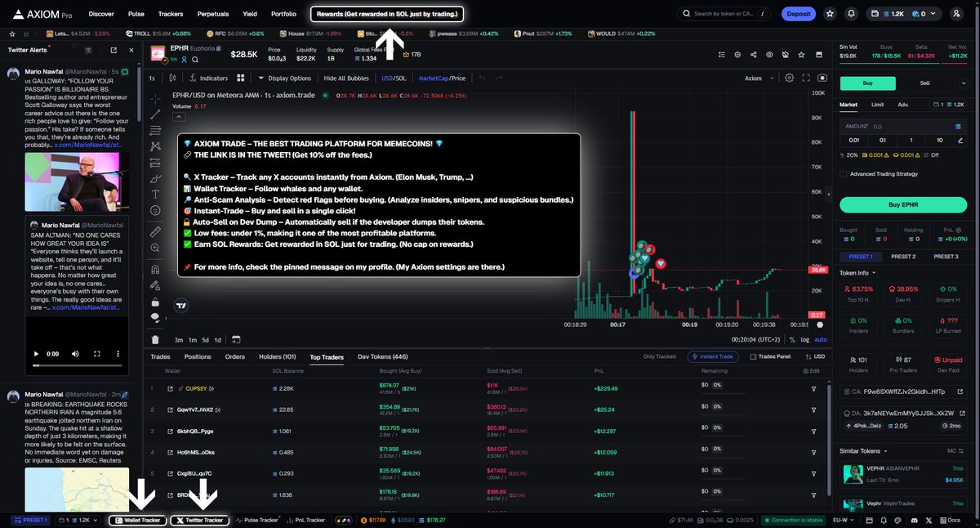980x528 pixels.
Task: Enter chart fullscreen mode
Action: click(806, 78)
